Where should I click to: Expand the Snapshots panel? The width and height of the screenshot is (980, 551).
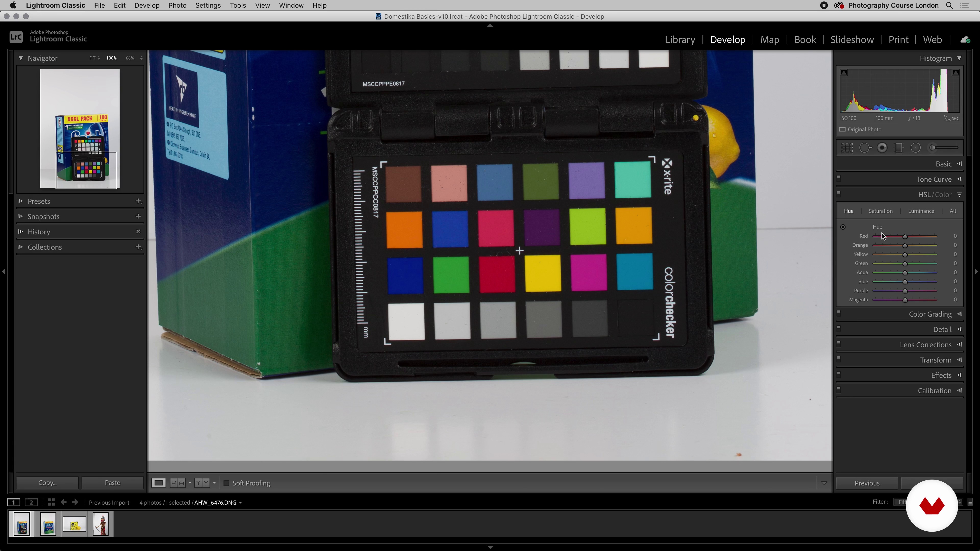pos(20,216)
